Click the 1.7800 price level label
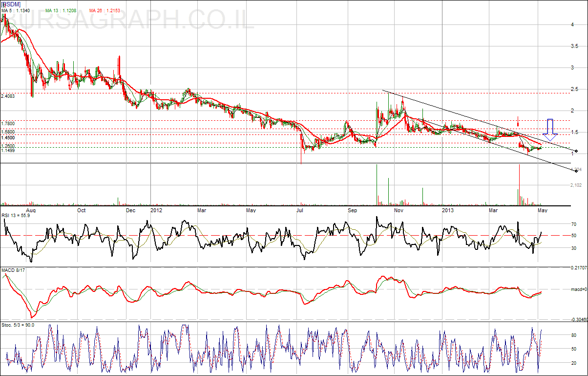 point(8,124)
